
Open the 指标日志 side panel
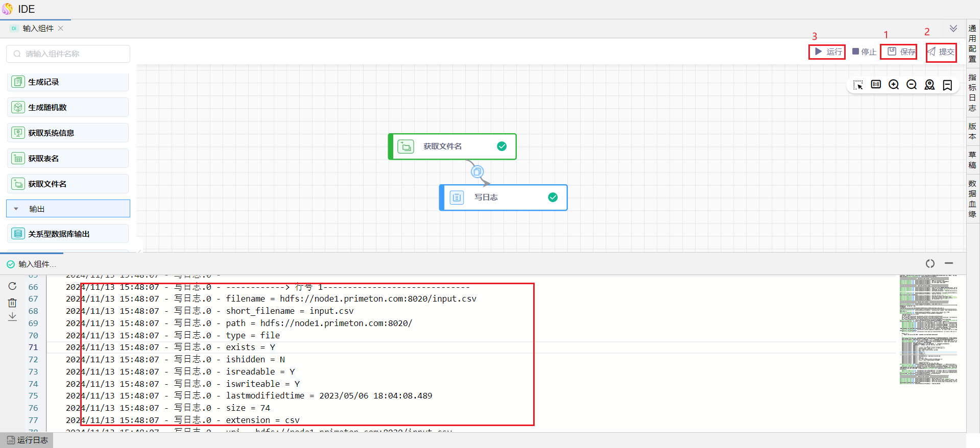pyautogui.click(x=972, y=92)
